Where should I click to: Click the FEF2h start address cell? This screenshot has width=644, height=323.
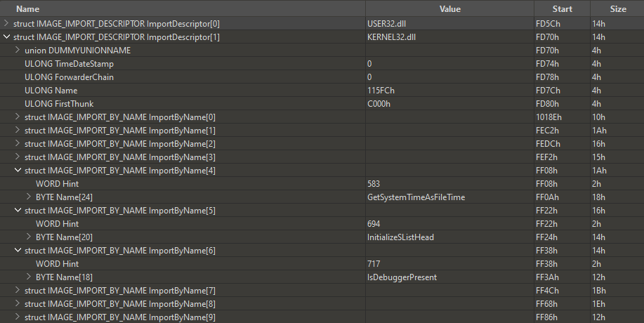click(562, 157)
